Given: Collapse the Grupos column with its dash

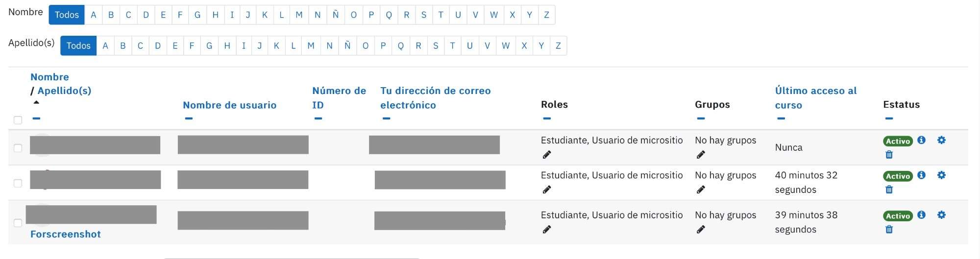Looking at the screenshot, I should click(701, 118).
